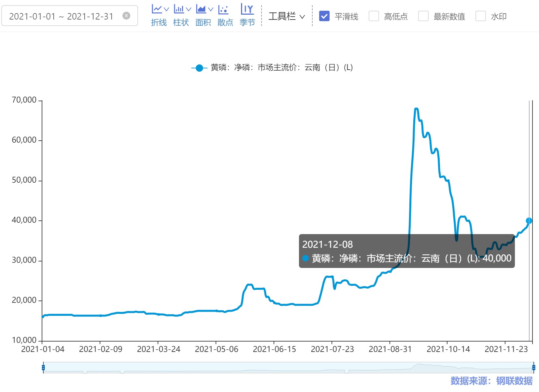
Task: Expand the 柱状 chart type dropdown arrow
Action: tap(189, 9)
